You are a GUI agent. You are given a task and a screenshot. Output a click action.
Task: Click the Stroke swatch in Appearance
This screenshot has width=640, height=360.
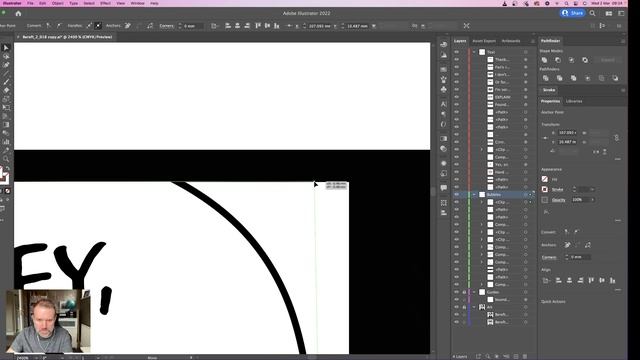[x=545, y=189]
